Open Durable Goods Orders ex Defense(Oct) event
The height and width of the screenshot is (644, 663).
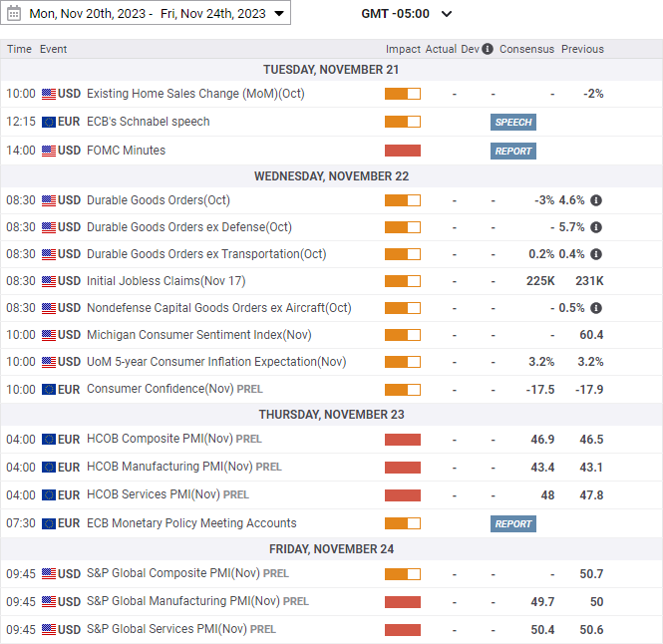[189, 227]
